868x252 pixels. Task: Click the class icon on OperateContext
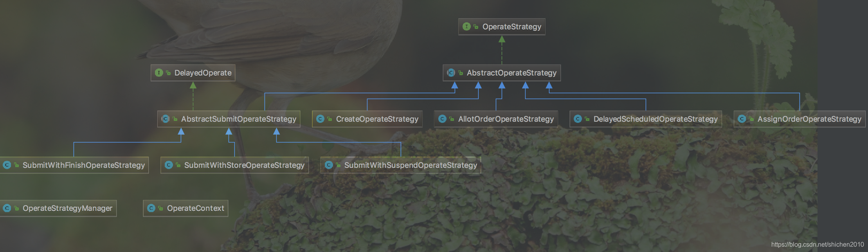tap(151, 208)
